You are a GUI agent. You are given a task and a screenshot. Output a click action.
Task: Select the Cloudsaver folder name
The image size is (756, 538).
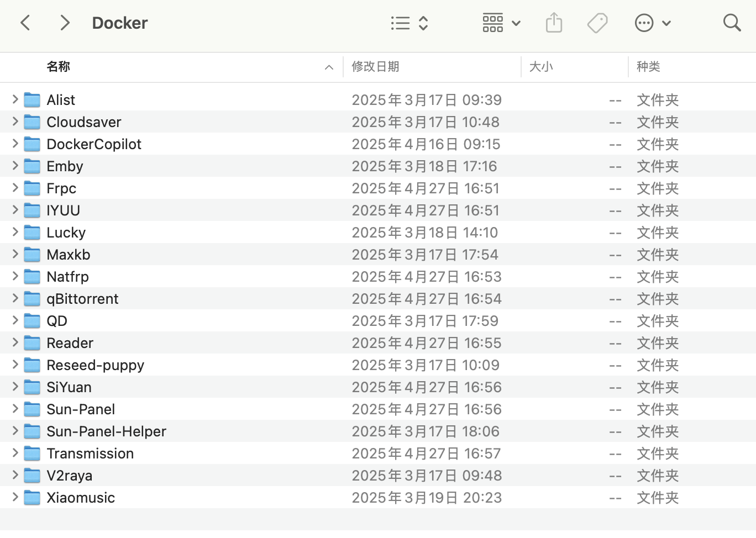(x=84, y=122)
